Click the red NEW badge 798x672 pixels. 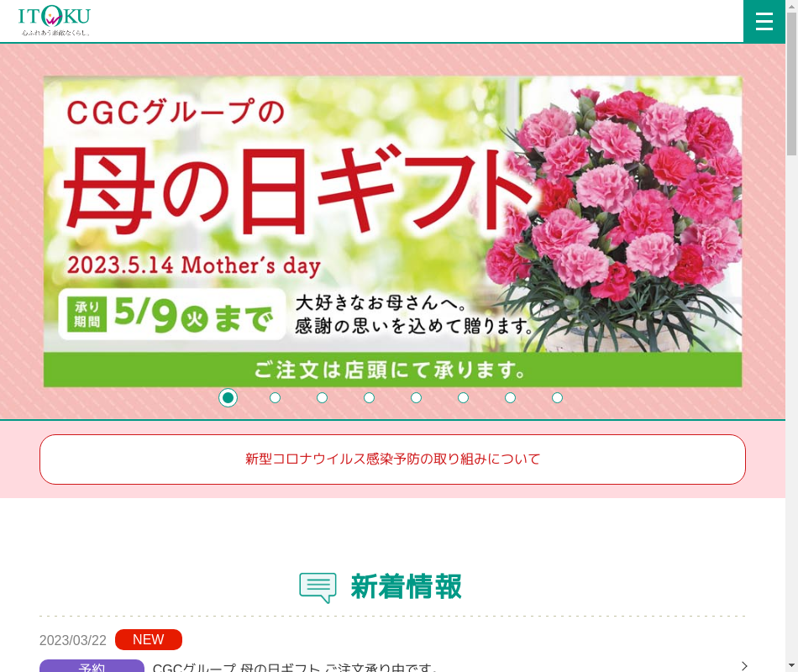(148, 639)
